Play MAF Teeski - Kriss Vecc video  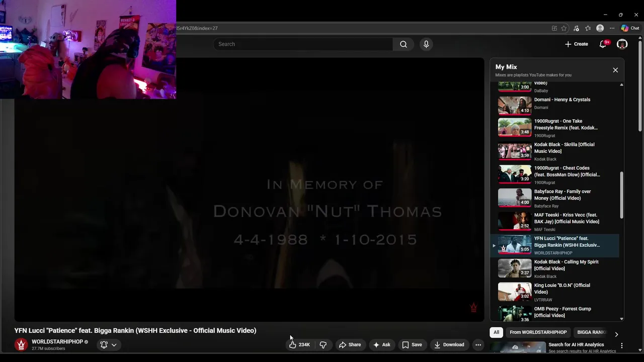(x=555, y=222)
